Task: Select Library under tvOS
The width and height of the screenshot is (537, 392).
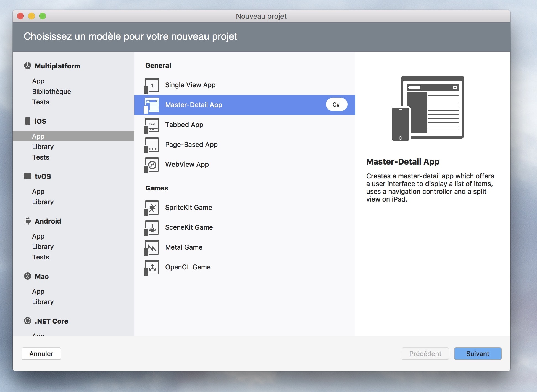Action: pos(43,202)
